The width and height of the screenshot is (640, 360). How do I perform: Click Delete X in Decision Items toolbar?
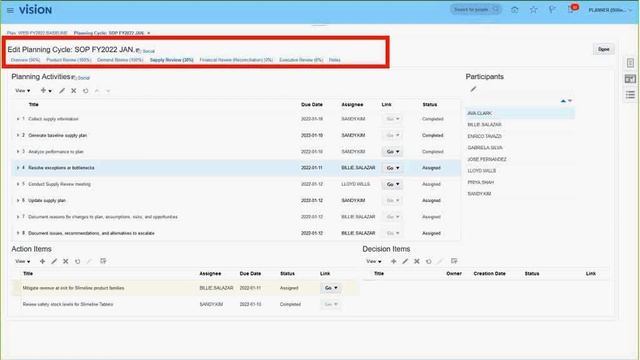[x=417, y=261]
